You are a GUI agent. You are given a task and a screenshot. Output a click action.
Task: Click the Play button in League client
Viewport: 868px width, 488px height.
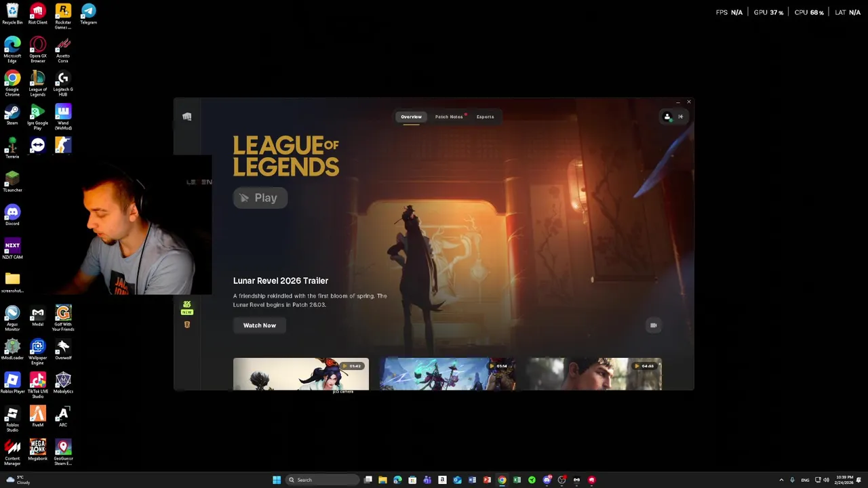(x=260, y=198)
